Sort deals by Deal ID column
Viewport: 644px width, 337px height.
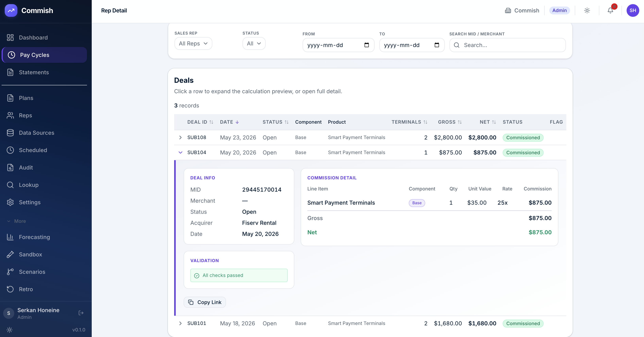coord(200,122)
